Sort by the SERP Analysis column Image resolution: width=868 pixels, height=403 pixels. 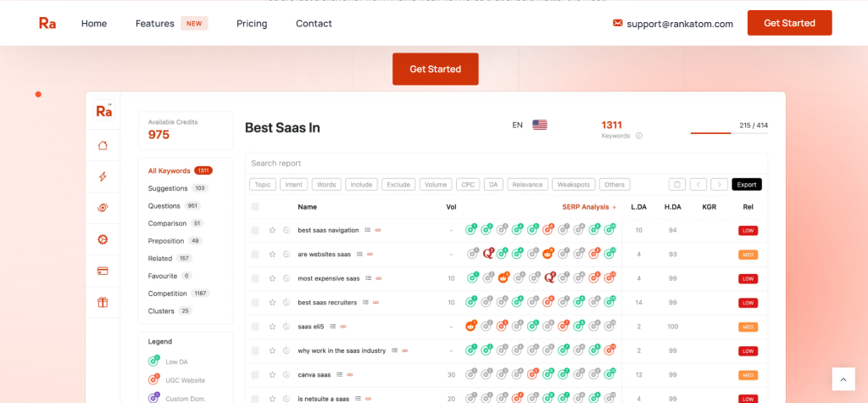pos(589,207)
